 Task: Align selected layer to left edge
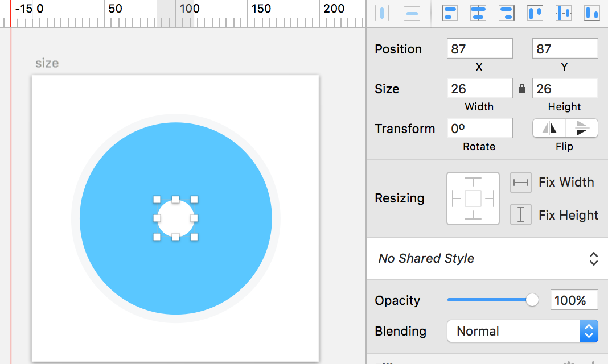(450, 13)
